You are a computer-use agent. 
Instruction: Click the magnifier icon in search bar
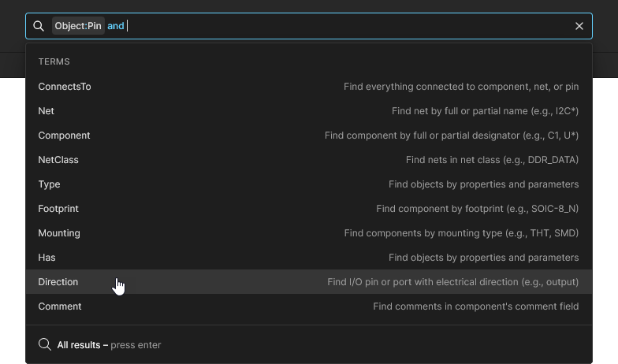[39, 26]
